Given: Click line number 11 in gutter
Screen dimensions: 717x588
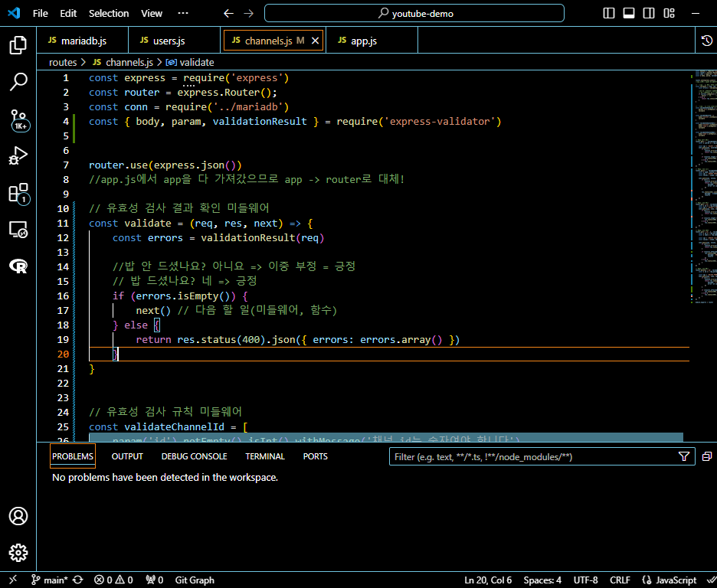Looking at the screenshot, I should [x=63, y=224].
